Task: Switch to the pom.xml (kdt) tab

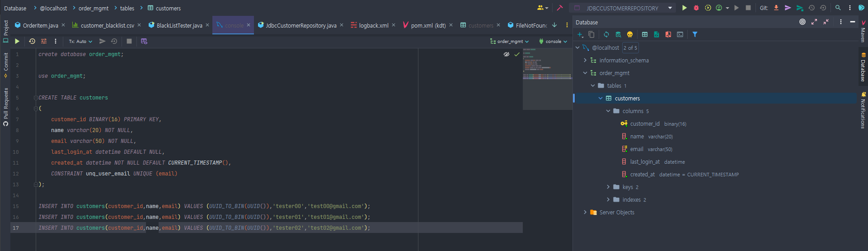Action: pos(428,25)
